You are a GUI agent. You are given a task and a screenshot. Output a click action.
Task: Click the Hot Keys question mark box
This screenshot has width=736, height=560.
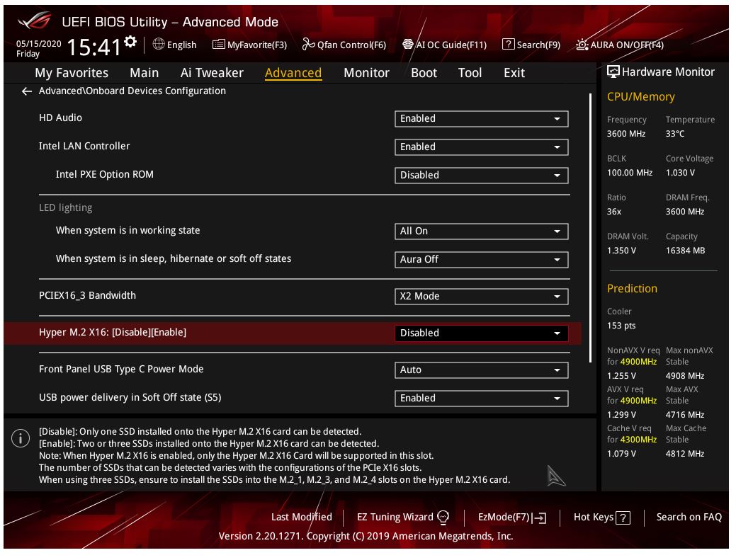pyautogui.click(x=623, y=518)
